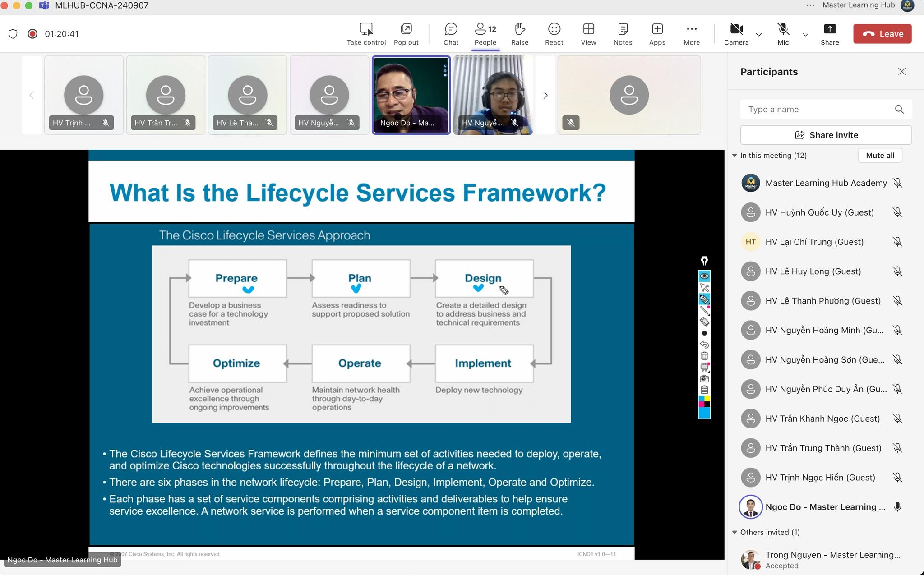Viewport: 924px width, 575px height.
Task: Clear annotations with trash can icon
Action: [704, 356]
